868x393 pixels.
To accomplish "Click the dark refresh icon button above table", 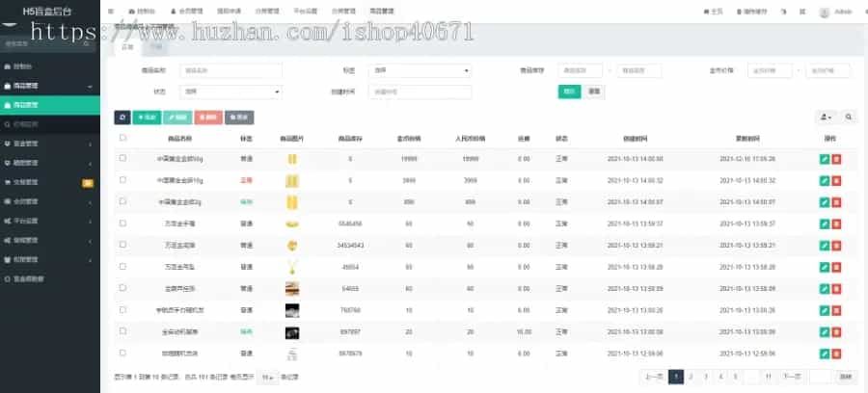I will (122, 118).
